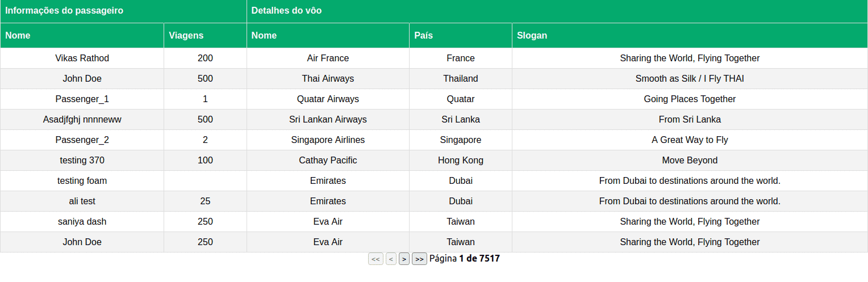Go to the next page button

404,259
